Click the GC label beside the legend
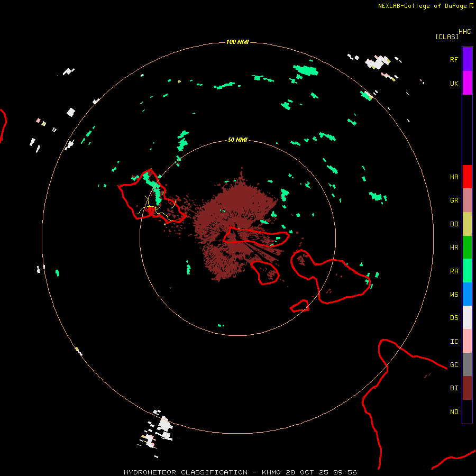The image size is (476, 476). point(454,365)
